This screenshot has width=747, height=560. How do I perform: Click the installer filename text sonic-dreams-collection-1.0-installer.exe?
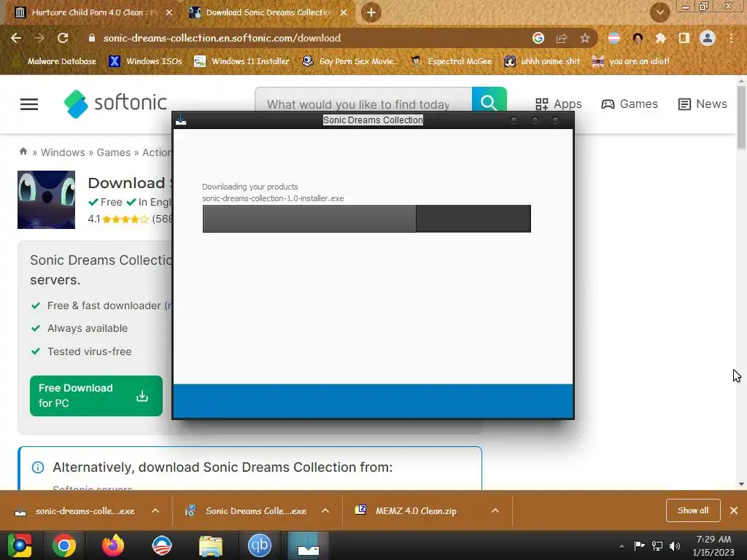(x=273, y=198)
